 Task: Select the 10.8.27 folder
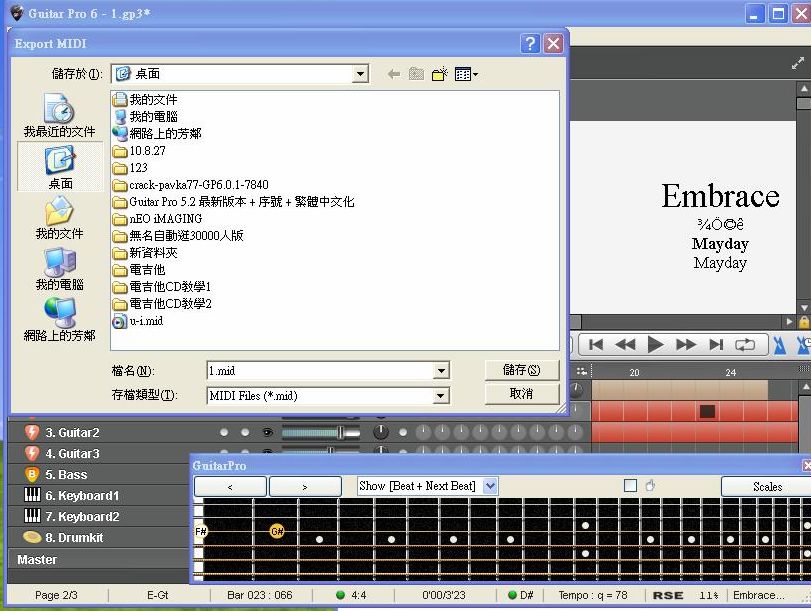140,151
